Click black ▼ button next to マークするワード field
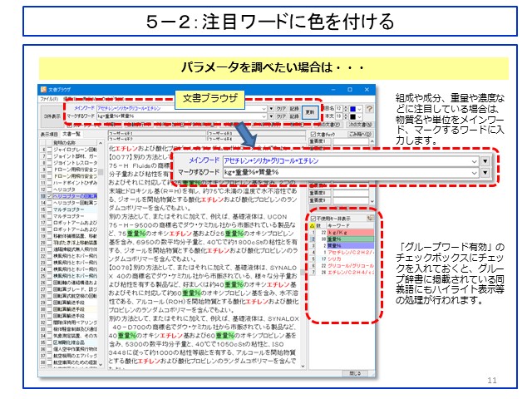The height and width of the screenshot is (399, 532). (485, 173)
